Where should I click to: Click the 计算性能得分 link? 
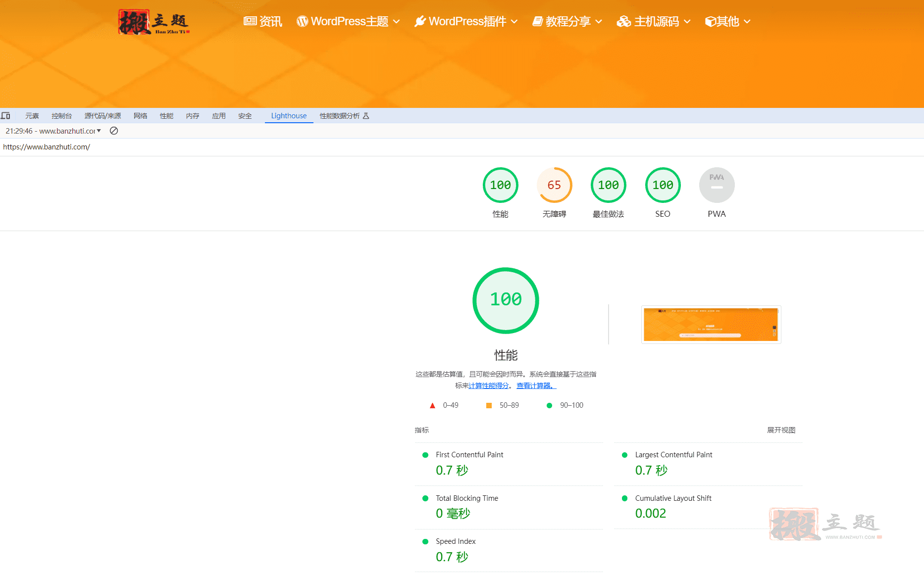pos(488,385)
